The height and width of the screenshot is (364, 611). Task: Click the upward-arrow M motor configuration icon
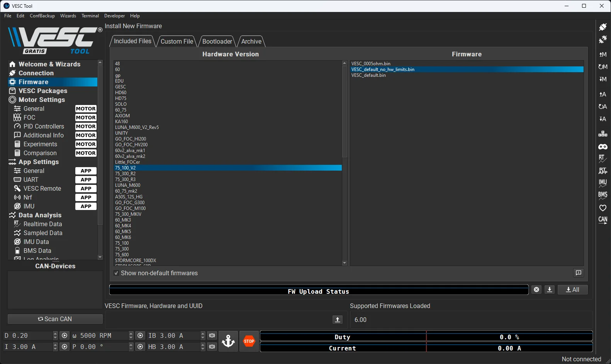pos(603,54)
